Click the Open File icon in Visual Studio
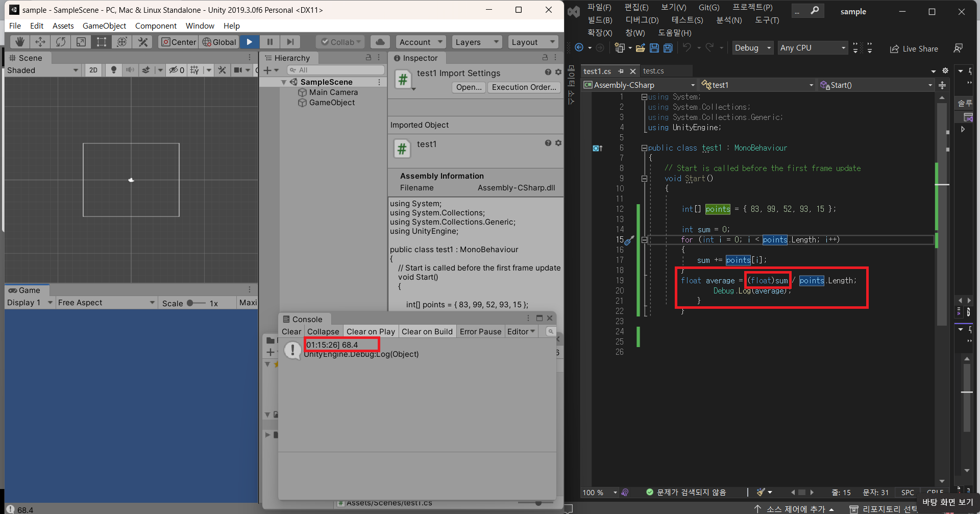The width and height of the screenshot is (980, 514). 640,48
